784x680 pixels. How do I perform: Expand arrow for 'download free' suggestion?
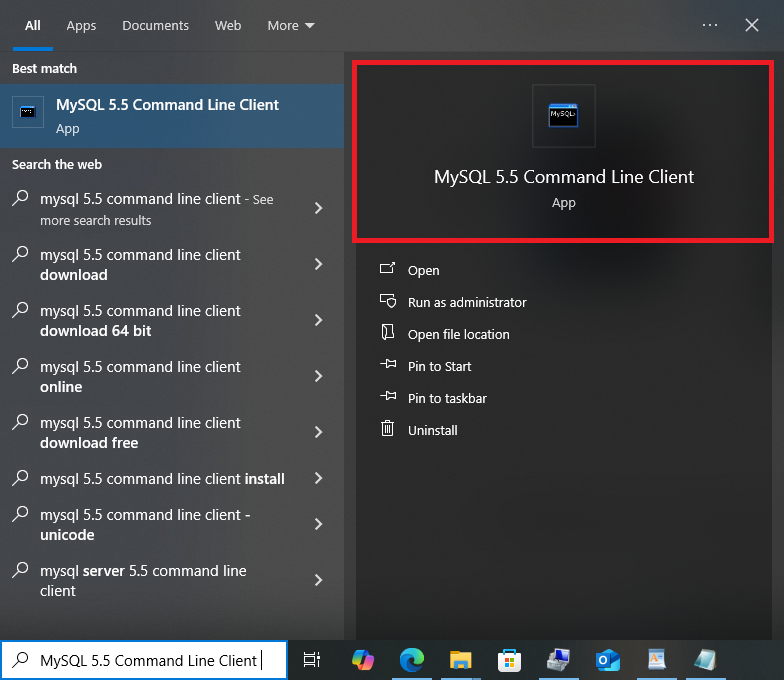pyautogui.click(x=318, y=432)
